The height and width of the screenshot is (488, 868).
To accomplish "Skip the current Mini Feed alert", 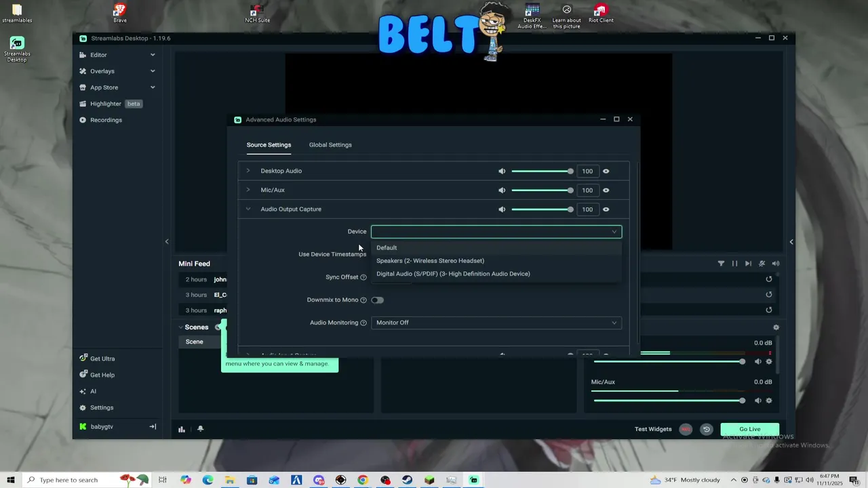I will [748, 264].
